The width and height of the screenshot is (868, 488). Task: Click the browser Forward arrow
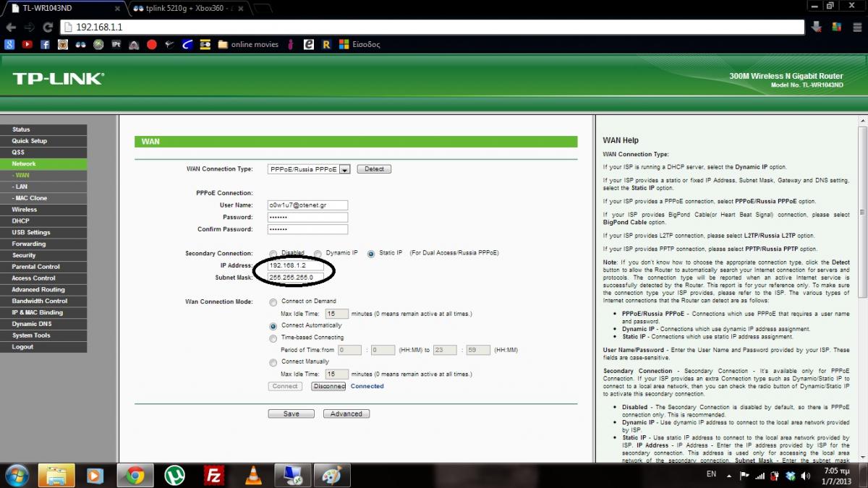pos(30,27)
